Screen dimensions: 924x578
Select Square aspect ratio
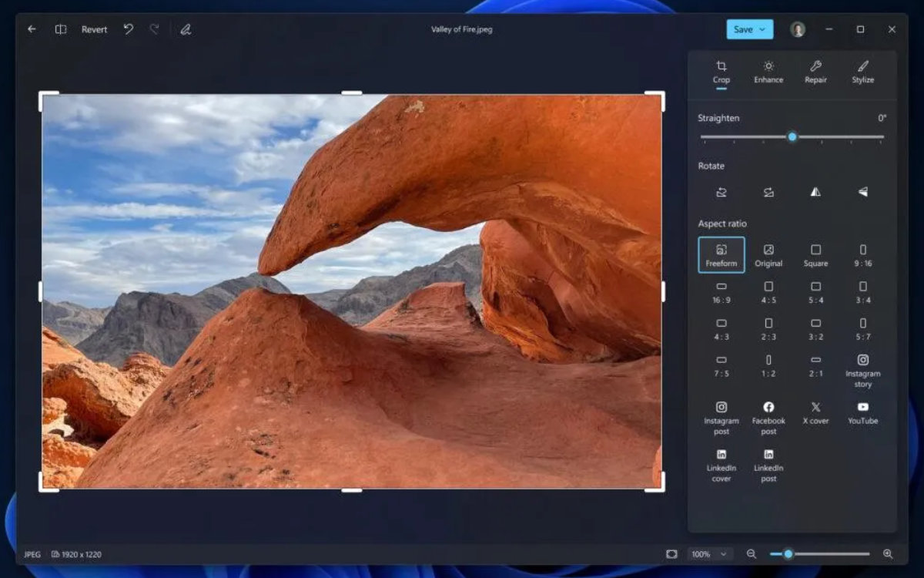point(815,255)
